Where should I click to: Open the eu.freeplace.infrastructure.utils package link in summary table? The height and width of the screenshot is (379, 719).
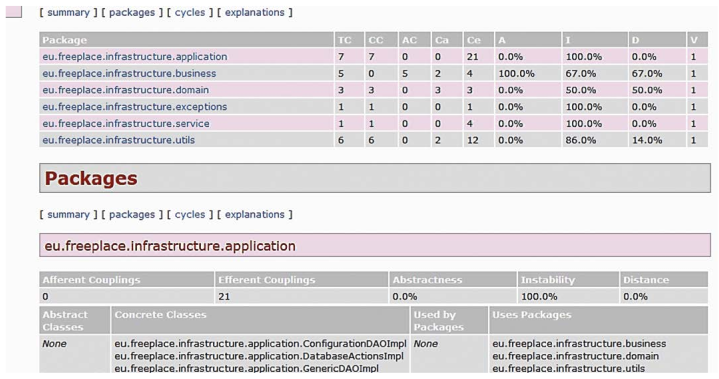(119, 140)
